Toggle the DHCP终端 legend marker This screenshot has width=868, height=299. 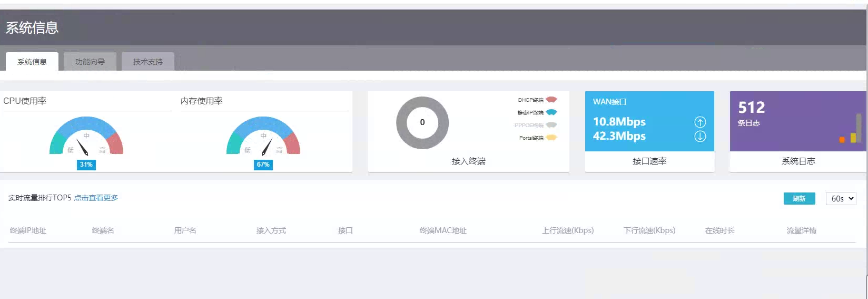pyautogui.click(x=551, y=100)
